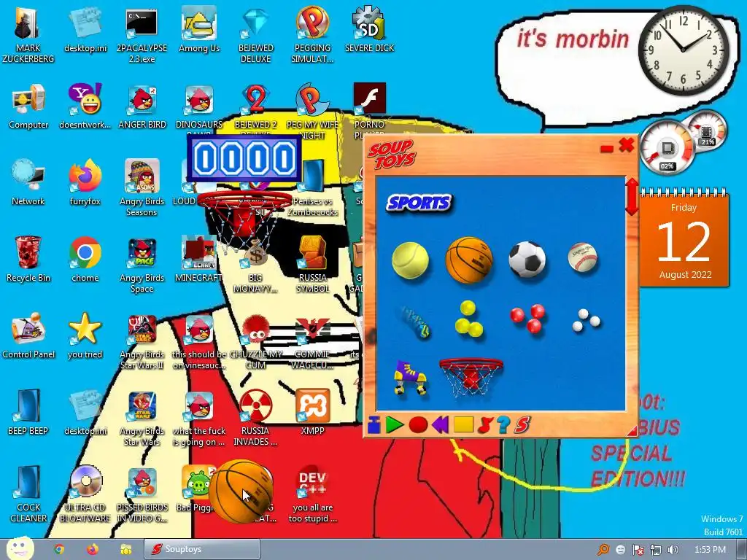The height and width of the screenshot is (560, 747).
Task: Open the Angry Birds Seasons icon
Action: (142, 189)
